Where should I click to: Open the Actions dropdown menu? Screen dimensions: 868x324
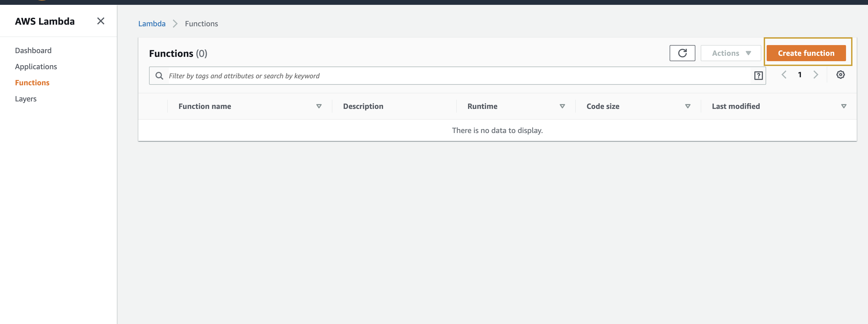(730, 53)
